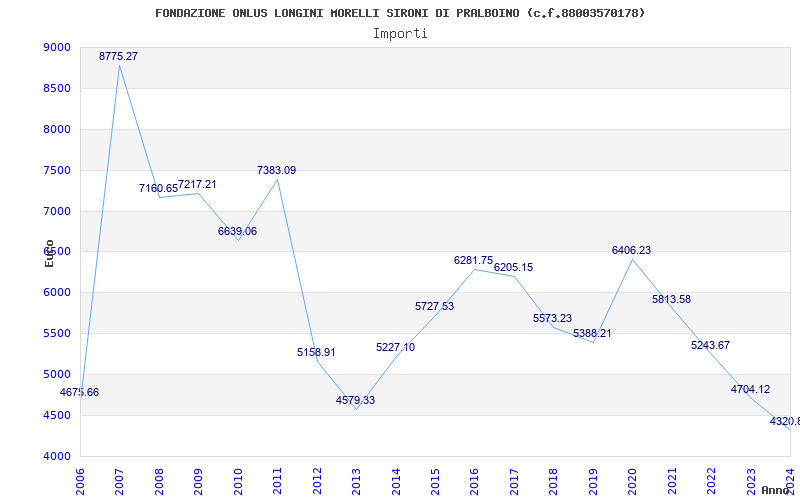Click year 2015 axis label

435,482
